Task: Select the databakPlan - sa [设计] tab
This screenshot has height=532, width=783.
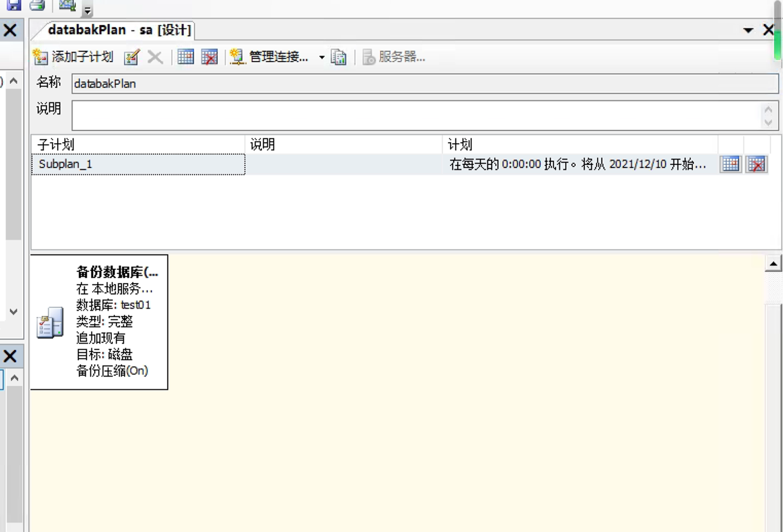Action: coord(119,30)
